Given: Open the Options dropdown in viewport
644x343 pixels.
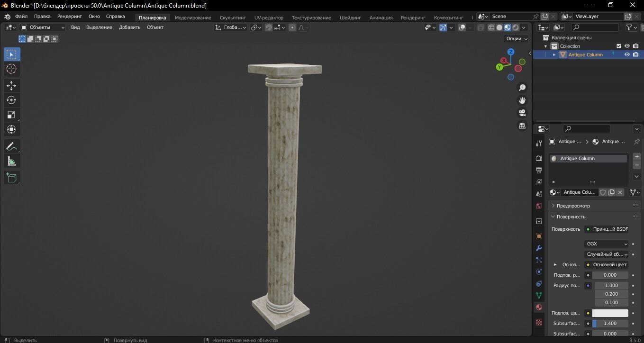Looking at the screenshot, I should pos(517,39).
